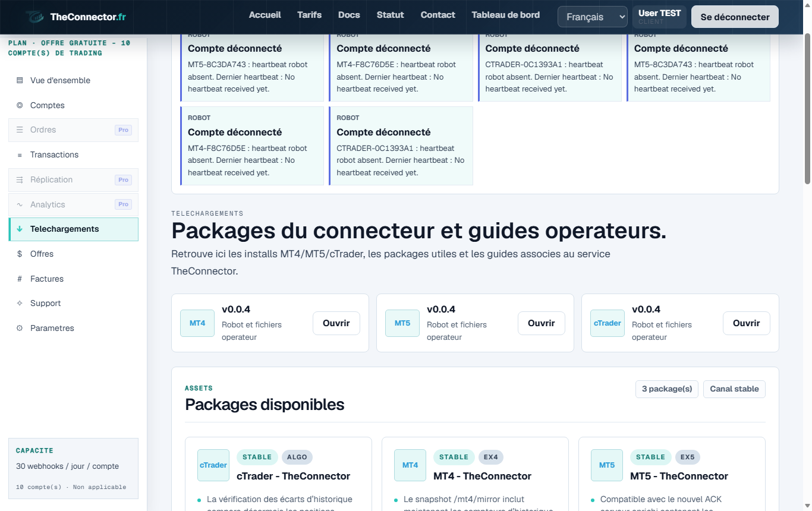
Task: Open Tableau de bord in navigation
Action: (x=506, y=15)
